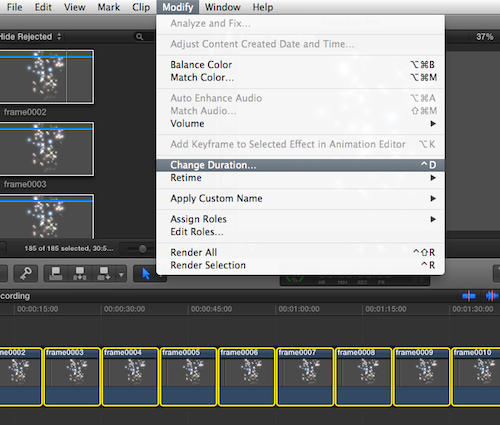500x425 pixels.
Task: Select the arrow Select tool
Action: pyautogui.click(x=146, y=274)
